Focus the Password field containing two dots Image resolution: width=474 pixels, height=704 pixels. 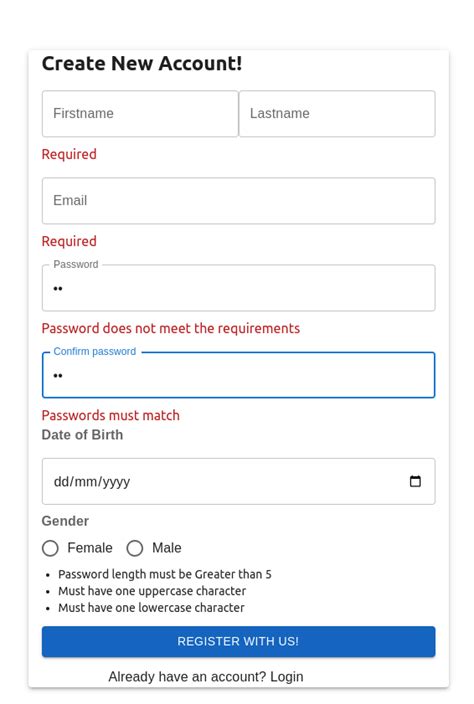(x=238, y=288)
